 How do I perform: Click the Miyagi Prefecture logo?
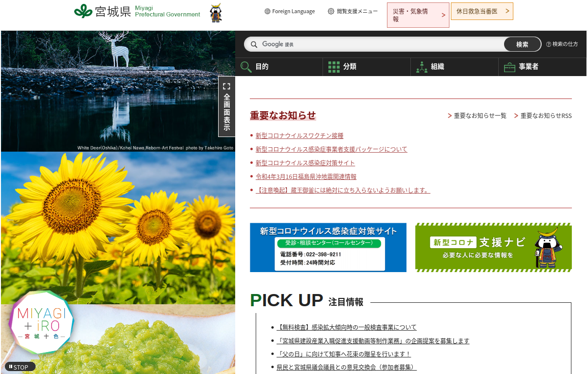(137, 11)
